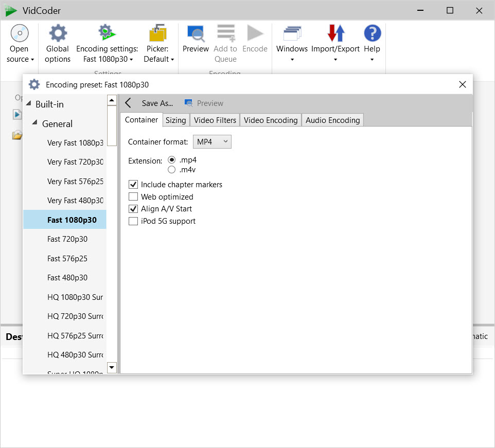This screenshot has width=495, height=448.
Task: Expand the Help menu arrow
Action: click(372, 59)
